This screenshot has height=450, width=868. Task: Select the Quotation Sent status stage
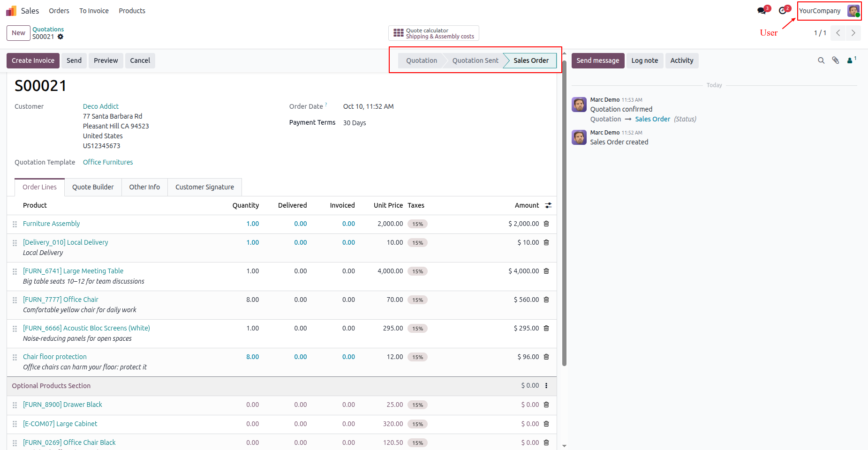click(x=475, y=60)
